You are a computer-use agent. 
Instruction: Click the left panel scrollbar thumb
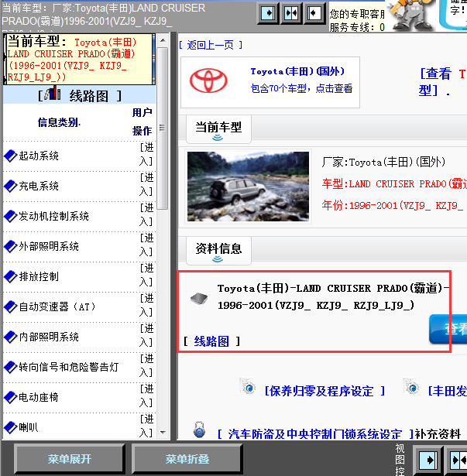click(x=163, y=128)
